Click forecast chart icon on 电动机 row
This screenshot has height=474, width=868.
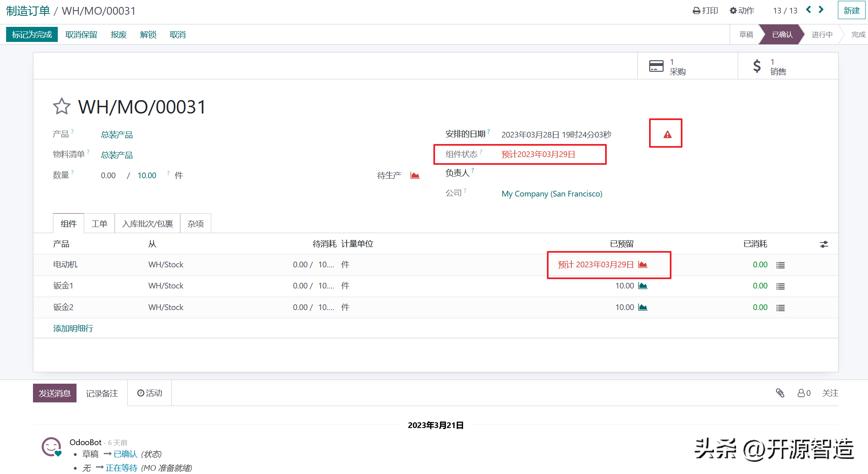[643, 265]
